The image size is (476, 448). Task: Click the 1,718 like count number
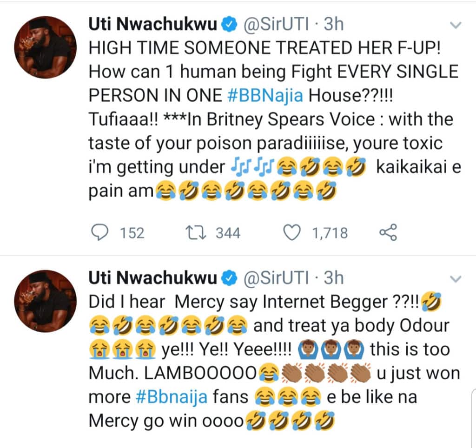330,233
